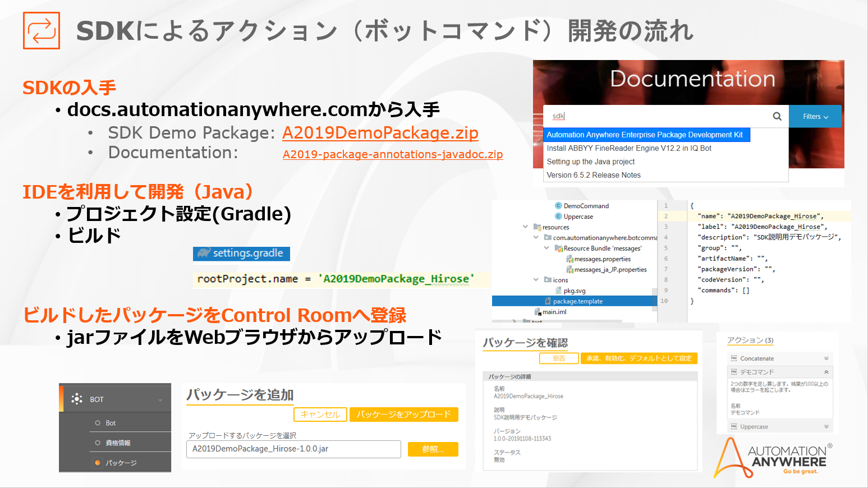Select the Bot radio item in sidebar
This screenshot has height=488, width=868.
click(98, 423)
